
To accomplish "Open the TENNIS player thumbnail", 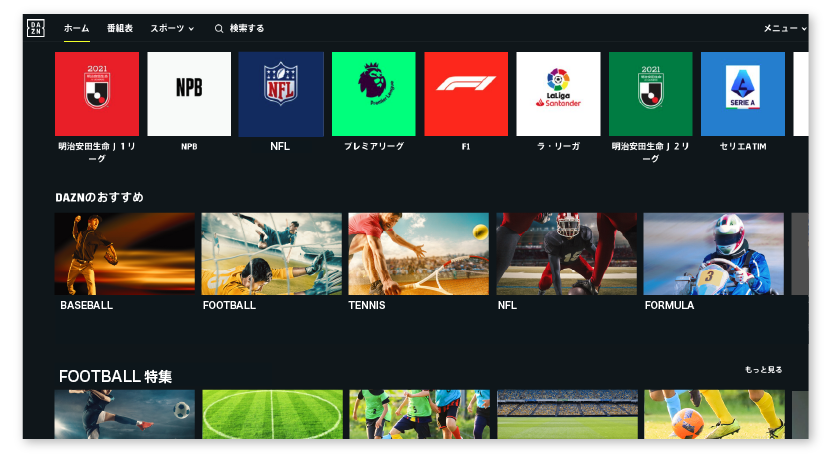I will tap(419, 254).
